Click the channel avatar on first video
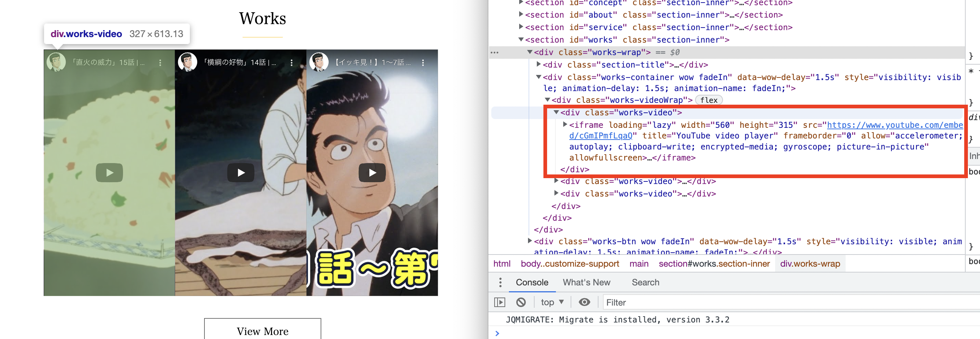The height and width of the screenshot is (339, 980). 56,62
